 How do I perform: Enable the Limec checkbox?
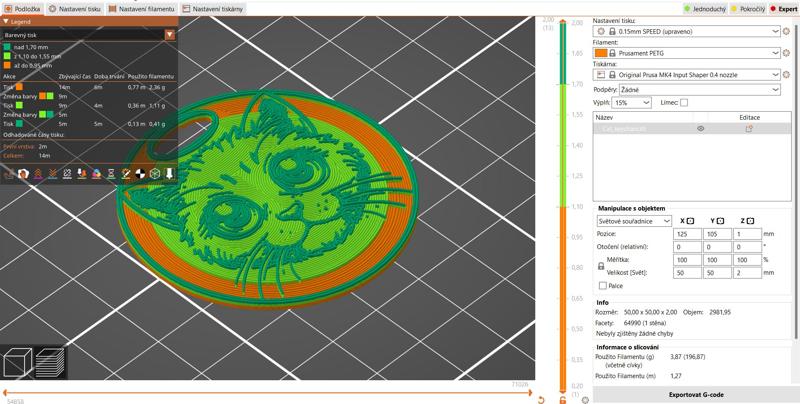pos(684,103)
